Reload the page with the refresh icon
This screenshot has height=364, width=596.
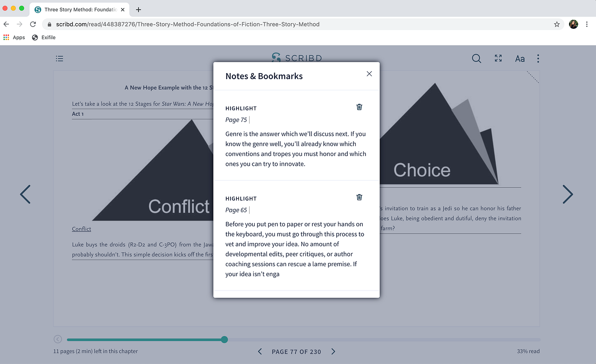pos(33,24)
